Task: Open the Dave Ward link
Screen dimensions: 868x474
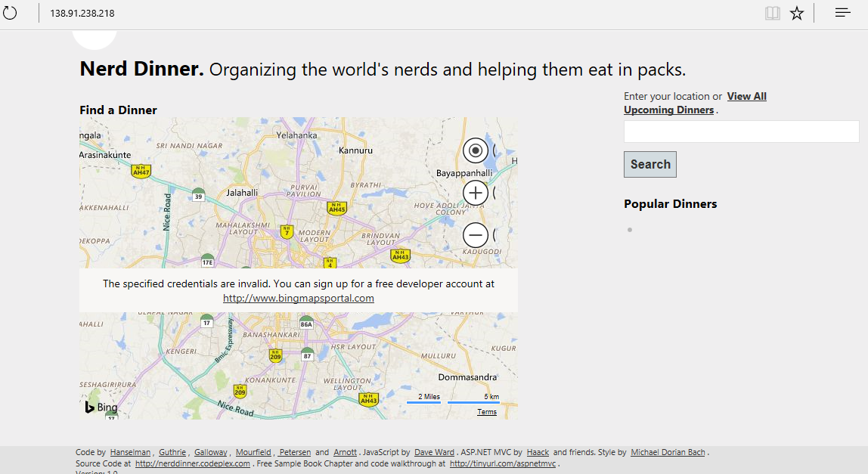Action: tap(434, 452)
